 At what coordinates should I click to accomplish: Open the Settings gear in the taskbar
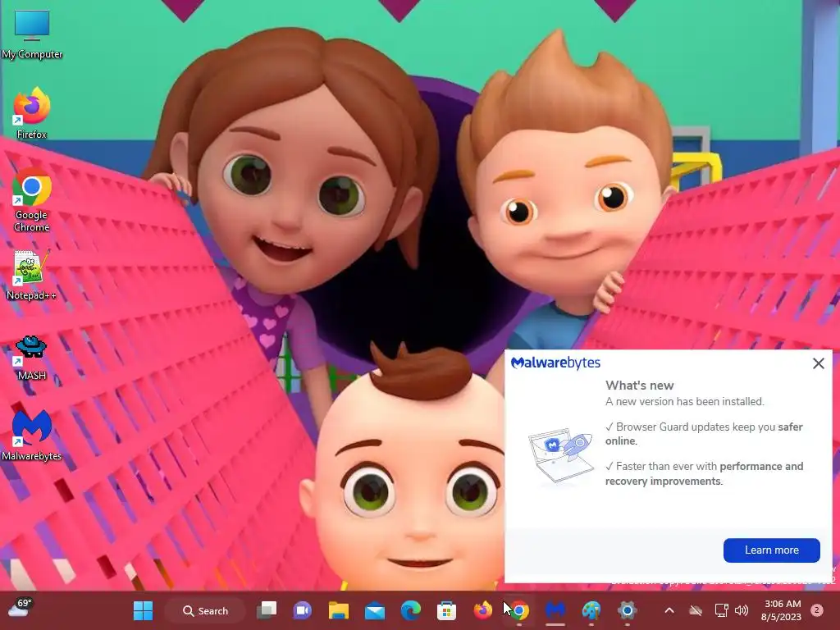[627, 610]
